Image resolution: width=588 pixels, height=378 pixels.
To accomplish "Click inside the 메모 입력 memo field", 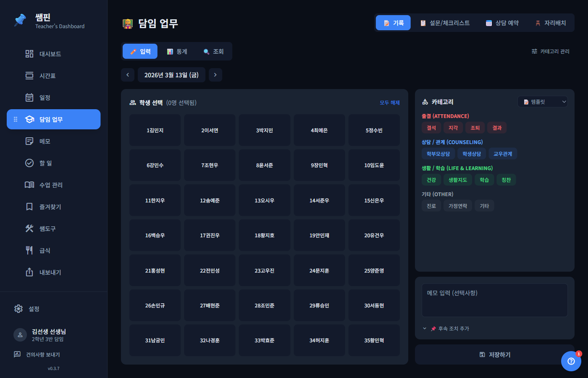I will coord(494,299).
